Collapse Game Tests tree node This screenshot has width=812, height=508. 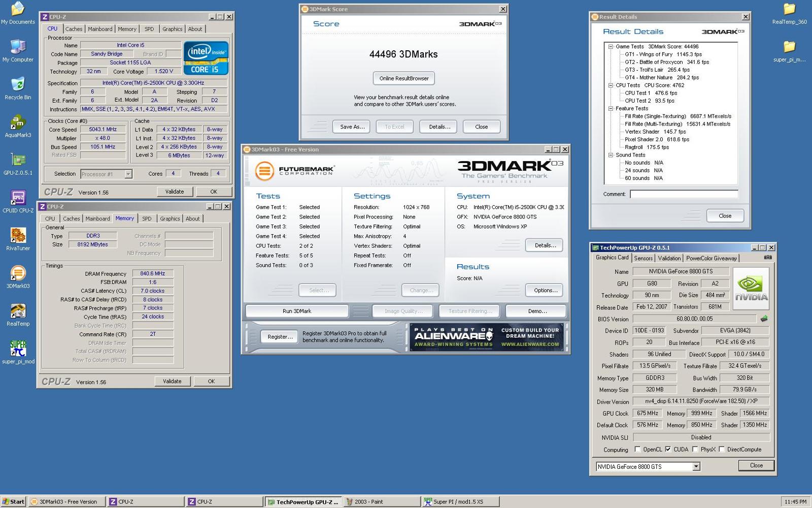click(x=611, y=46)
